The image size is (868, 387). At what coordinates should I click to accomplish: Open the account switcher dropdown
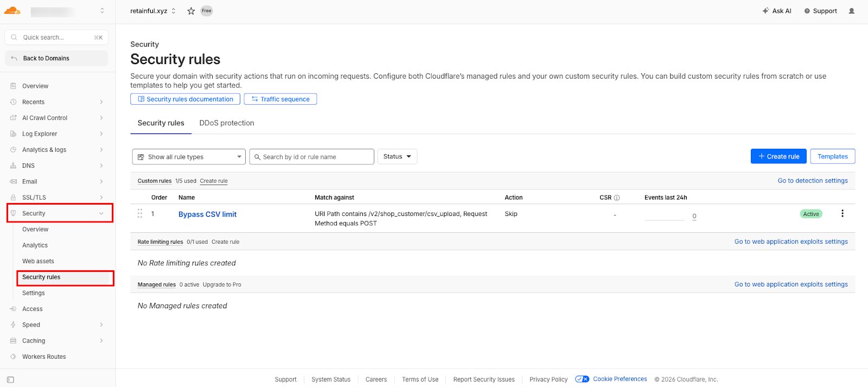coord(102,11)
